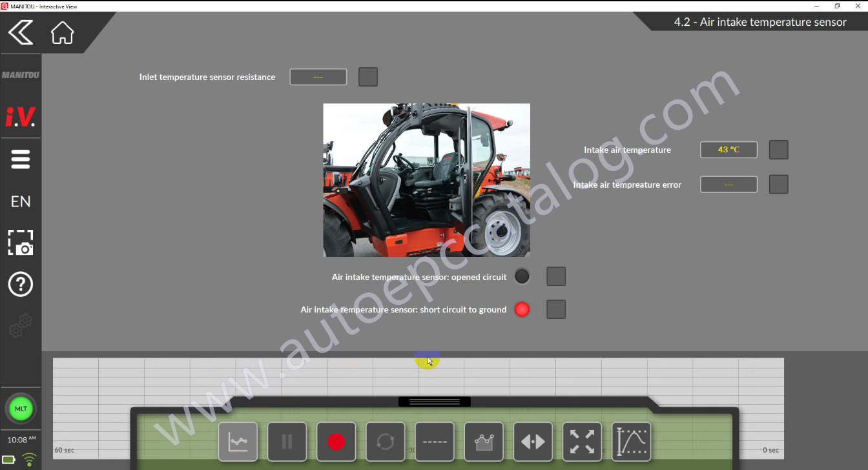Click the opened circuit sensor label
The image size is (868, 470).
[419, 277]
